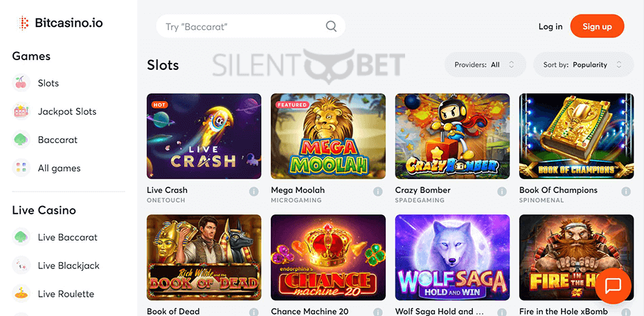Show info for Book Of Champions
Screen dimensions: 644x316
click(x=626, y=192)
